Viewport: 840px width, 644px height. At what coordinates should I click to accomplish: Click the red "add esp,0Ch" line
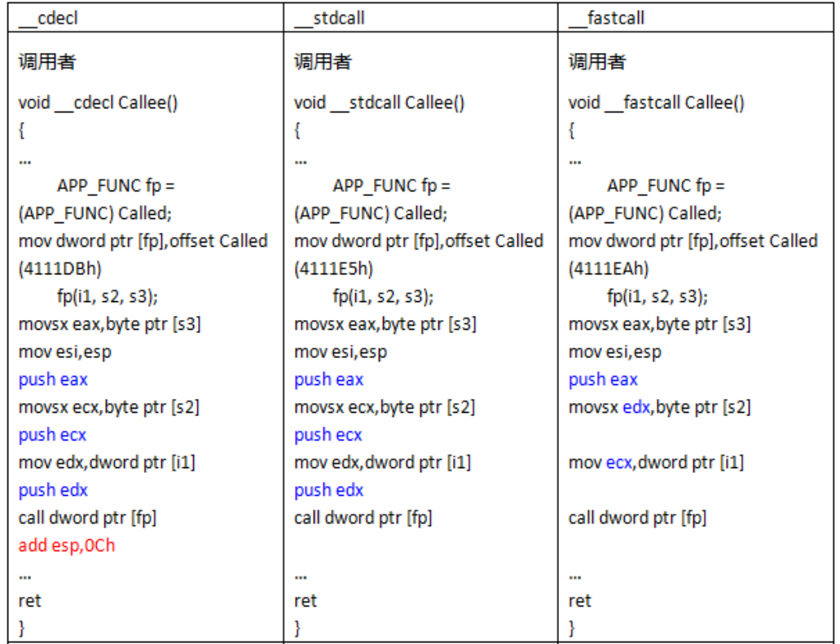click(x=67, y=545)
